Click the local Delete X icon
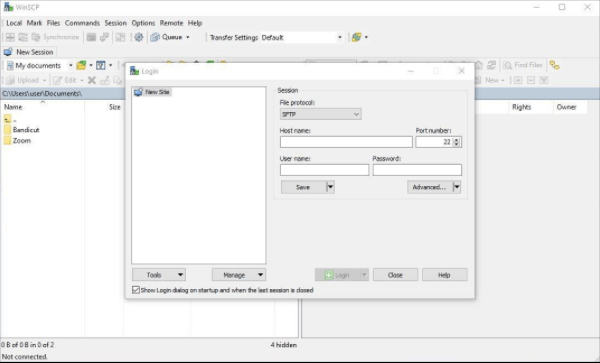This screenshot has height=363, width=600. coord(92,80)
